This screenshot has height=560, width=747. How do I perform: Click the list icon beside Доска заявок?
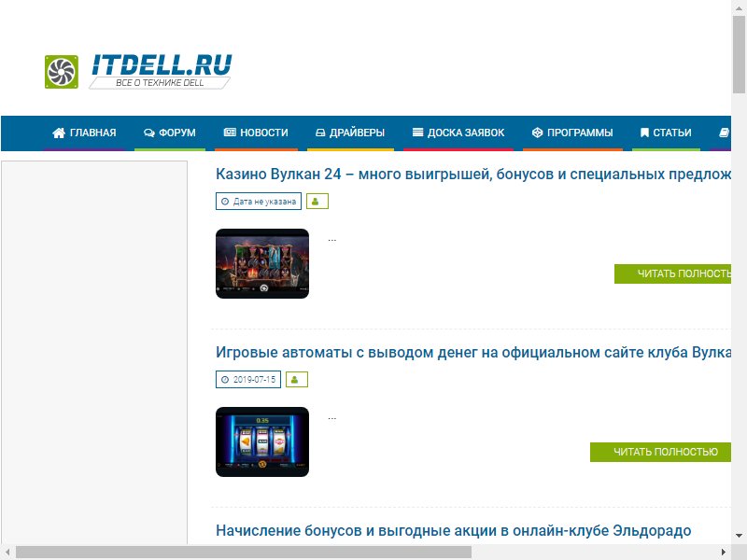point(417,133)
